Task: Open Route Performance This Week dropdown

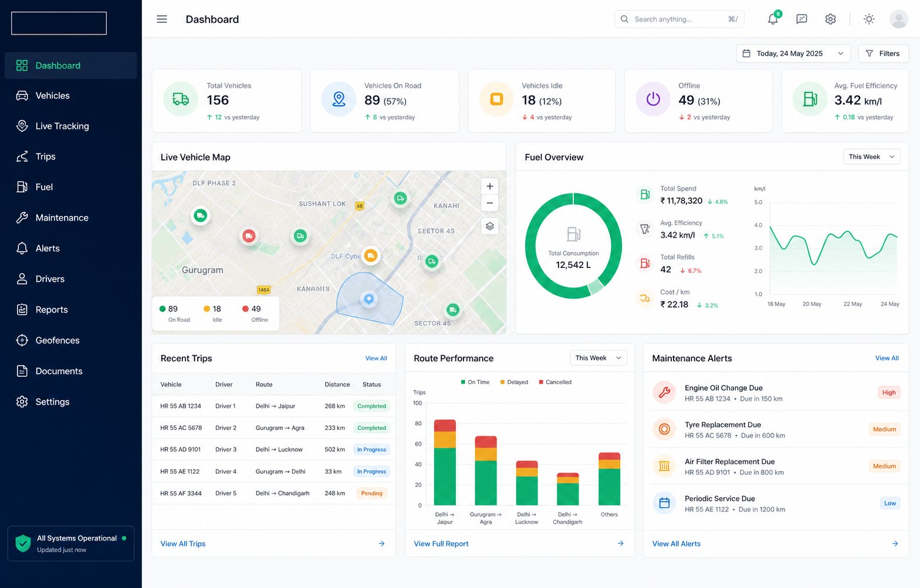Action: 598,358
